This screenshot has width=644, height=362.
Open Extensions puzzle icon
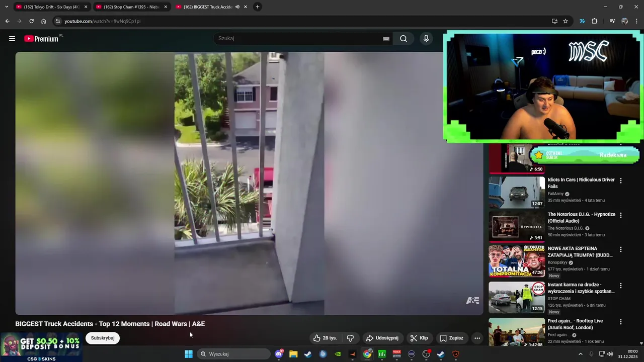point(595,21)
